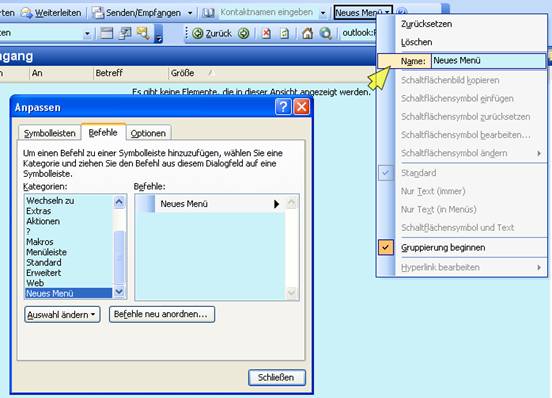Choose Schaltflächensymbol einfügen entry
The height and width of the screenshot is (398, 552).
pyautogui.click(x=463, y=98)
